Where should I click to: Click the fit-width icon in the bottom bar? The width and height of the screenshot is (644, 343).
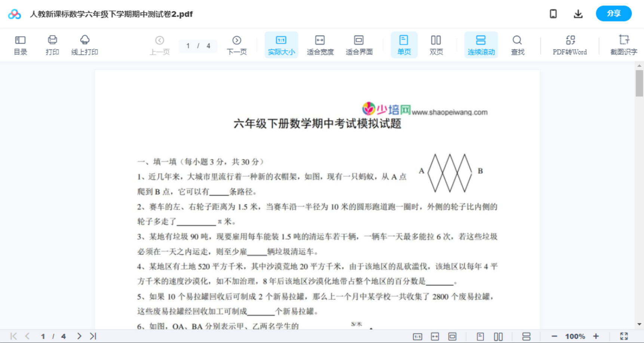click(x=435, y=336)
